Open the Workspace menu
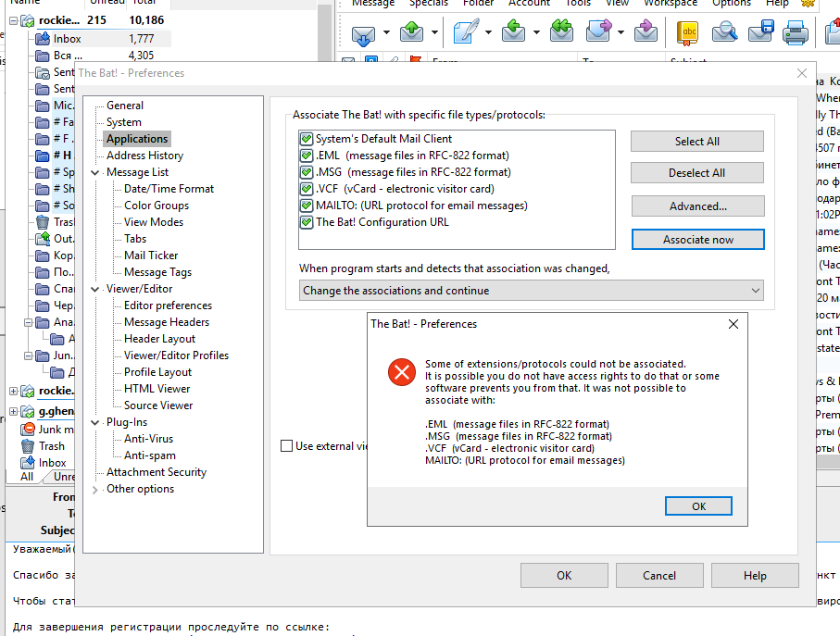This screenshot has height=636, width=840. pyautogui.click(x=671, y=3)
